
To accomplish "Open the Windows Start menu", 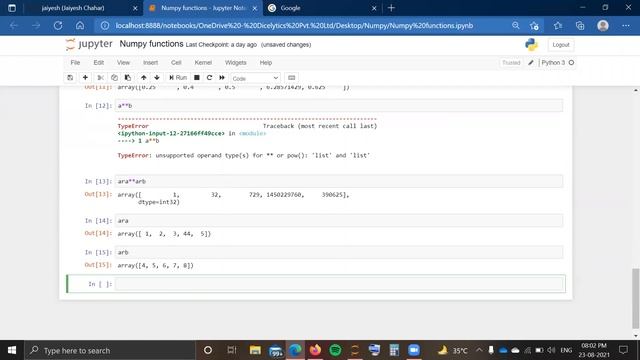I will (12, 350).
